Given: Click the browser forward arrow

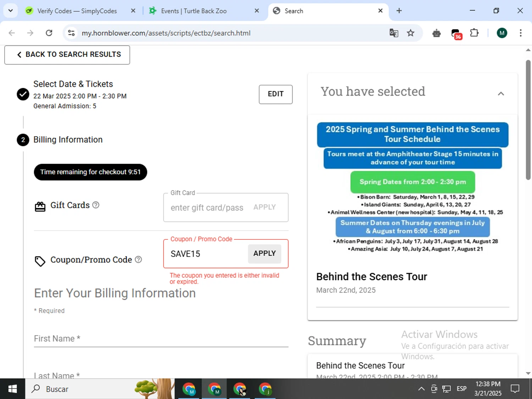Looking at the screenshot, I should tap(30, 33).
